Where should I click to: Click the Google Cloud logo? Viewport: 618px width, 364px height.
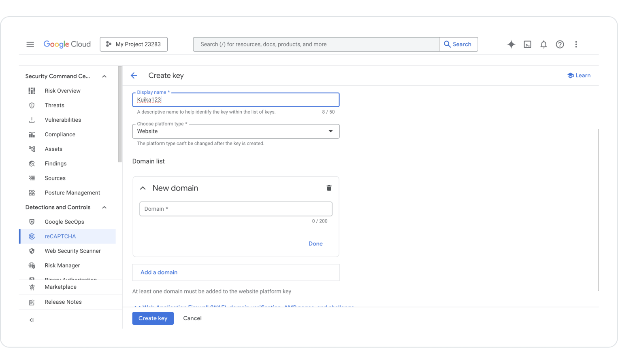[x=67, y=44]
